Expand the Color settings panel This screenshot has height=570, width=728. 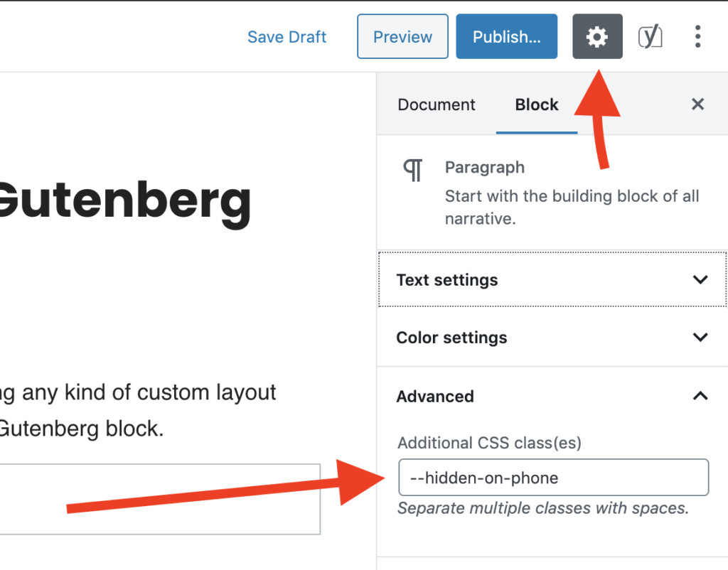552,338
